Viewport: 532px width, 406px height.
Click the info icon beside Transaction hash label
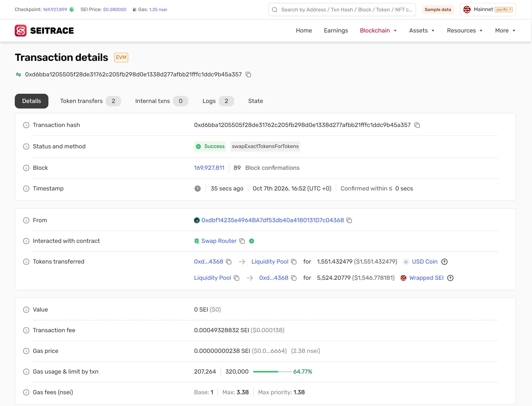pos(26,125)
